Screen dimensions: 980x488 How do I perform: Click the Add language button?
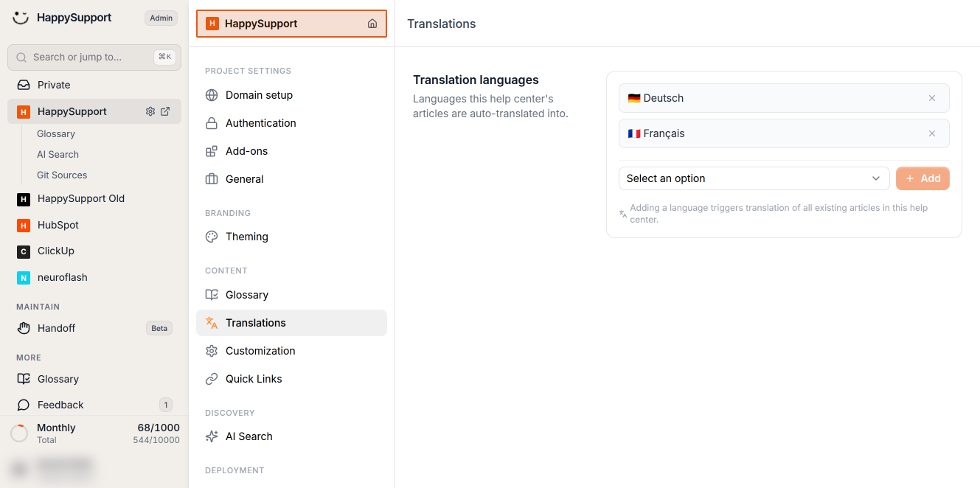point(922,178)
